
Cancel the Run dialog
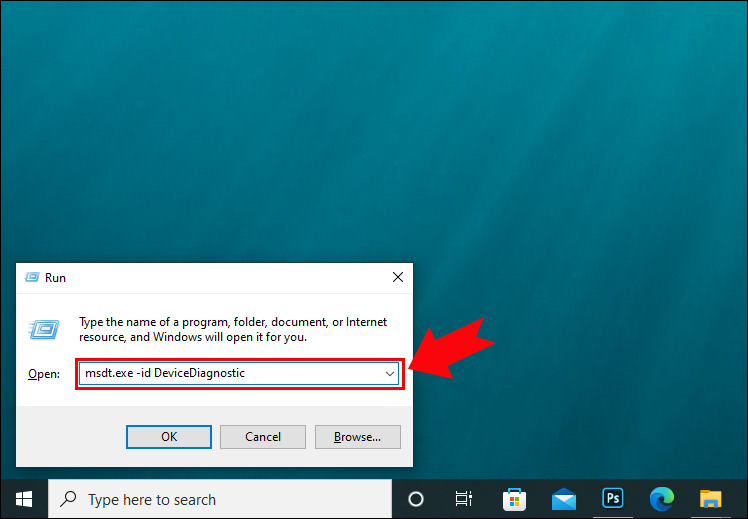pos(263,437)
